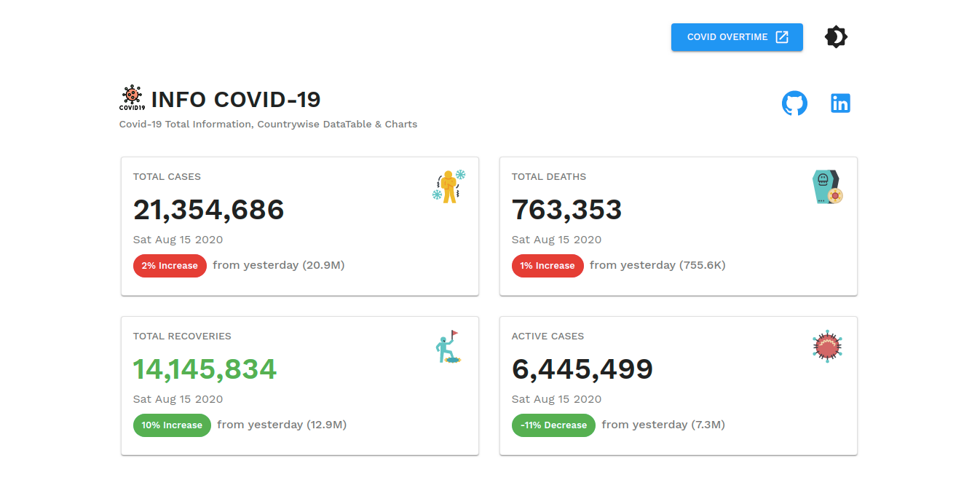The height and width of the screenshot is (480, 980).
Task: Click the Total Deaths card
Action: [x=678, y=226]
